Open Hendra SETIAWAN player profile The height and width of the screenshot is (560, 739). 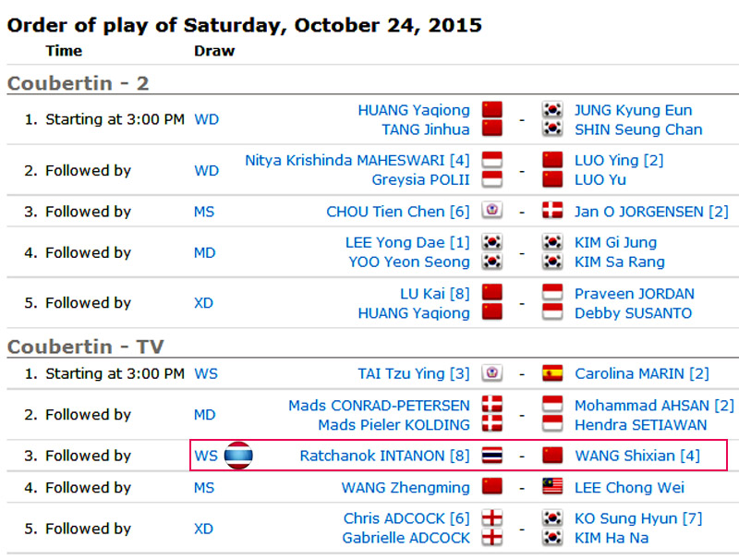tap(640, 425)
